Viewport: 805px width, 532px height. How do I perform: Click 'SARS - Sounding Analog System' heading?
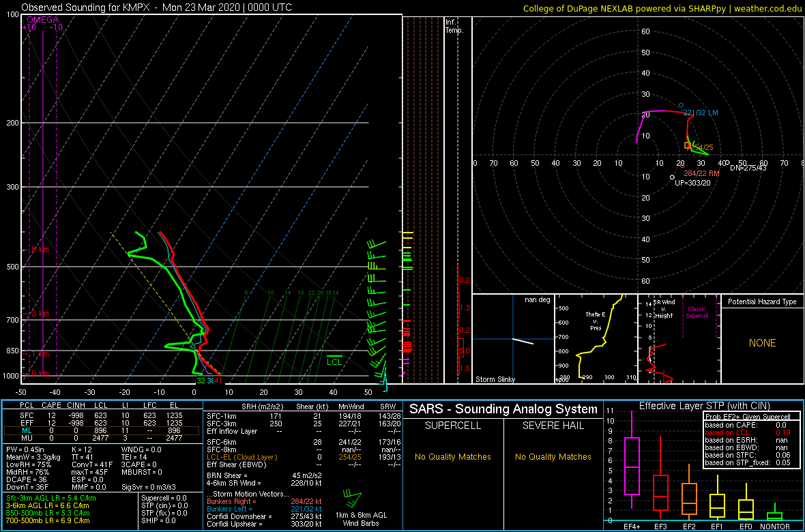pos(503,409)
